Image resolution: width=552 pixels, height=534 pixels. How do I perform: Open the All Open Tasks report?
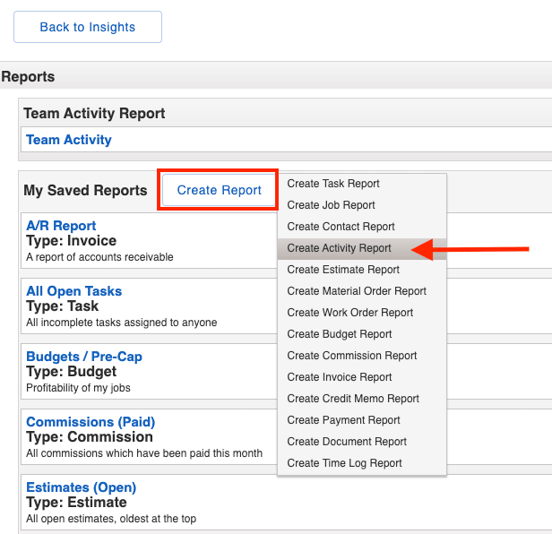(x=74, y=291)
